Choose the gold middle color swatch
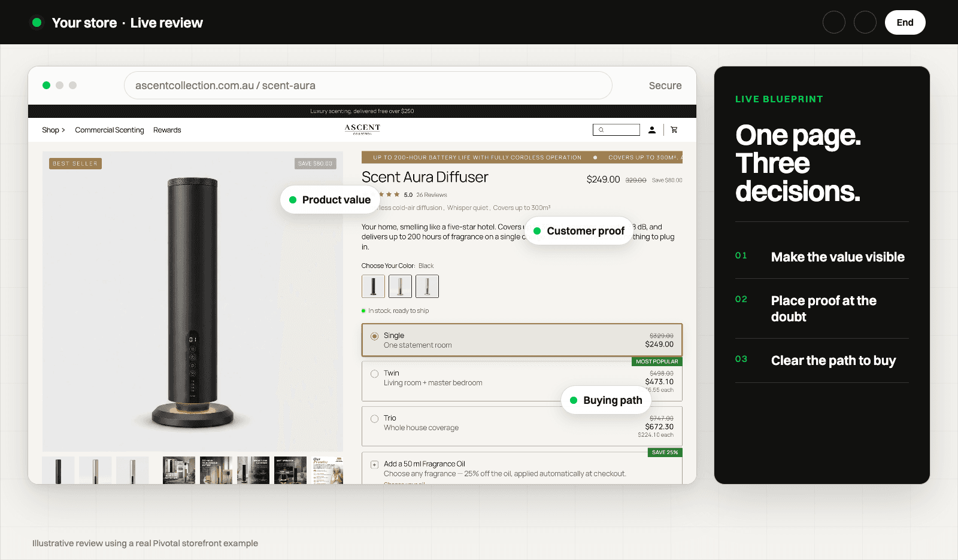The height and width of the screenshot is (560, 958). [400, 287]
